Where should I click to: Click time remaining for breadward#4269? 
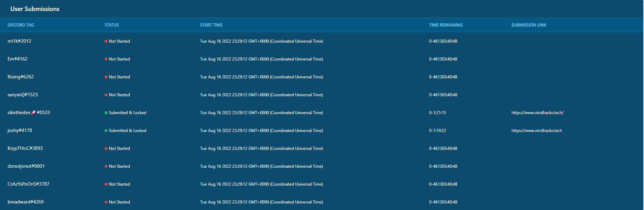point(443,202)
